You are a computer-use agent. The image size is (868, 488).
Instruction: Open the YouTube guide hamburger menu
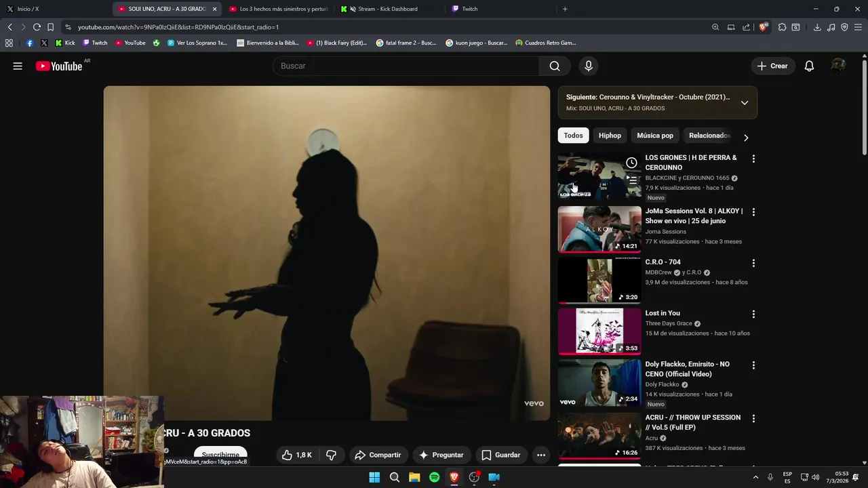coord(18,66)
